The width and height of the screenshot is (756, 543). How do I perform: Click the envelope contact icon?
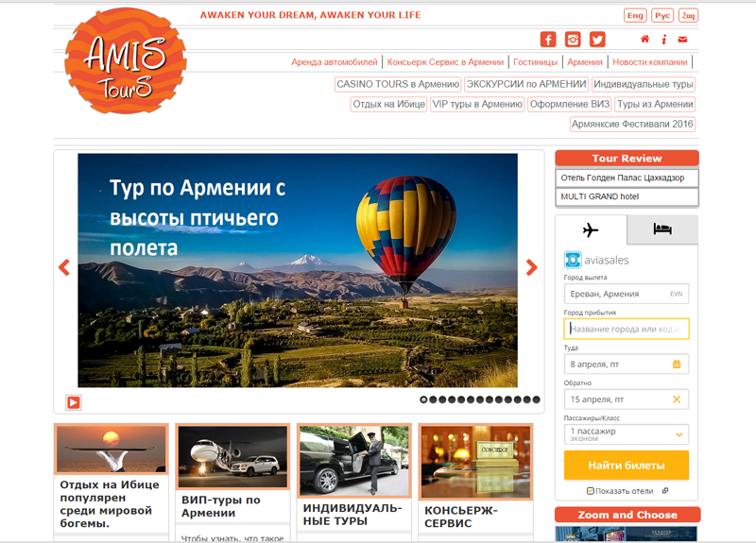click(x=682, y=40)
